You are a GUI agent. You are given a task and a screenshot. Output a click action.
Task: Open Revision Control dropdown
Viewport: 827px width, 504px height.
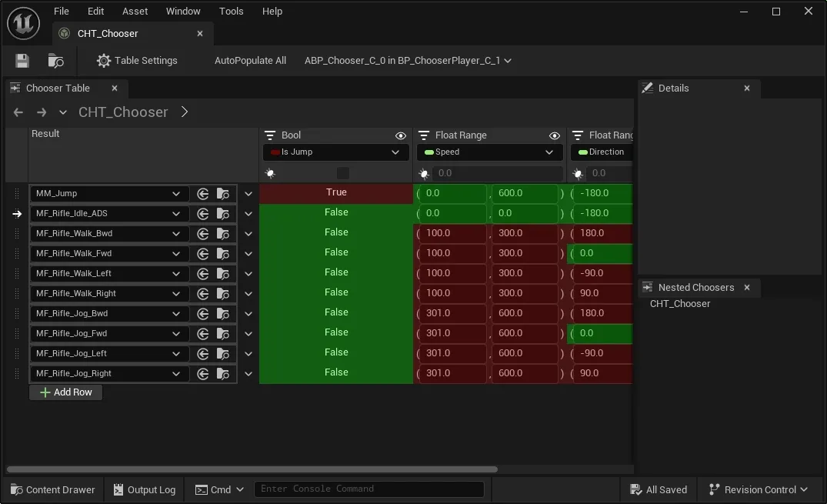click(x=759, y=489)
